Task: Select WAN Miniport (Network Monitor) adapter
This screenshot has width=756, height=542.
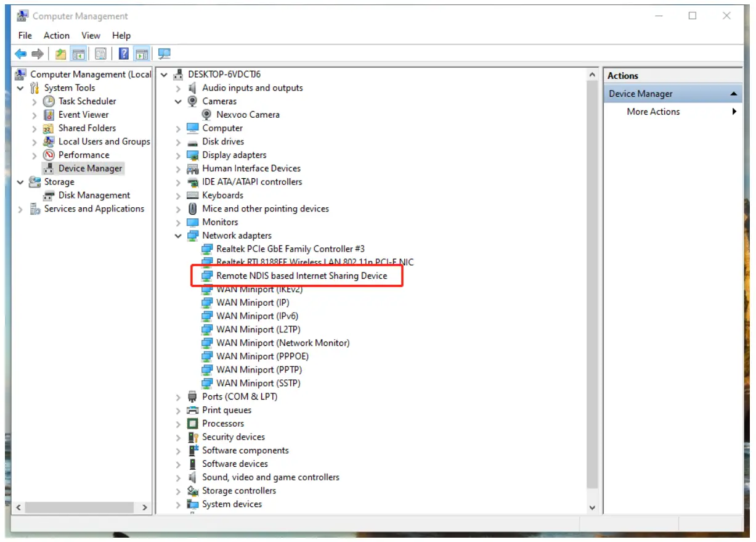Action: coord(283,343)
